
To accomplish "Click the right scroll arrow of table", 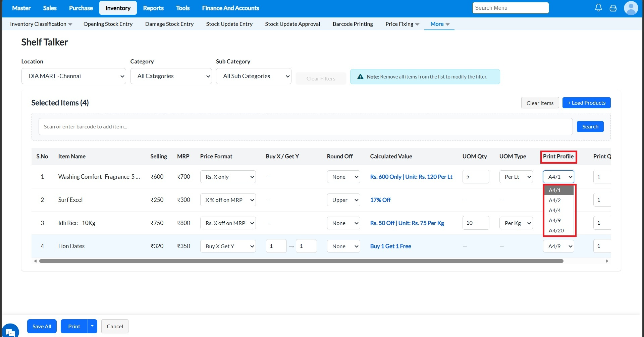I will (607, 261).
